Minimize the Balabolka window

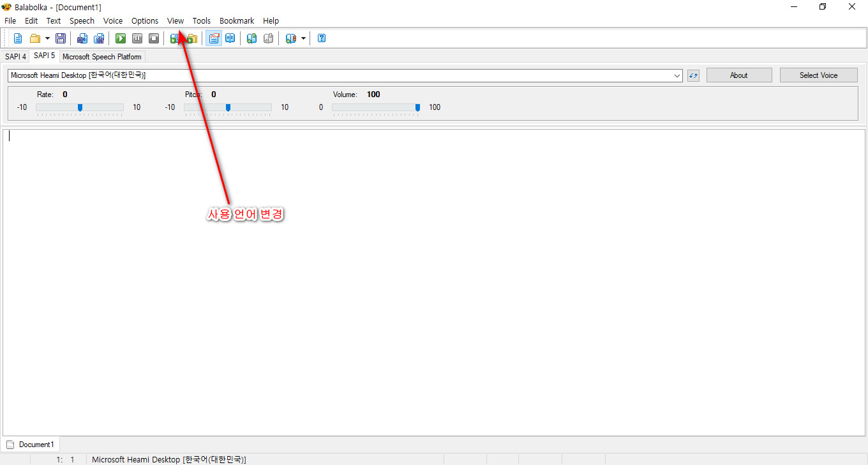[x=793, y=7]
